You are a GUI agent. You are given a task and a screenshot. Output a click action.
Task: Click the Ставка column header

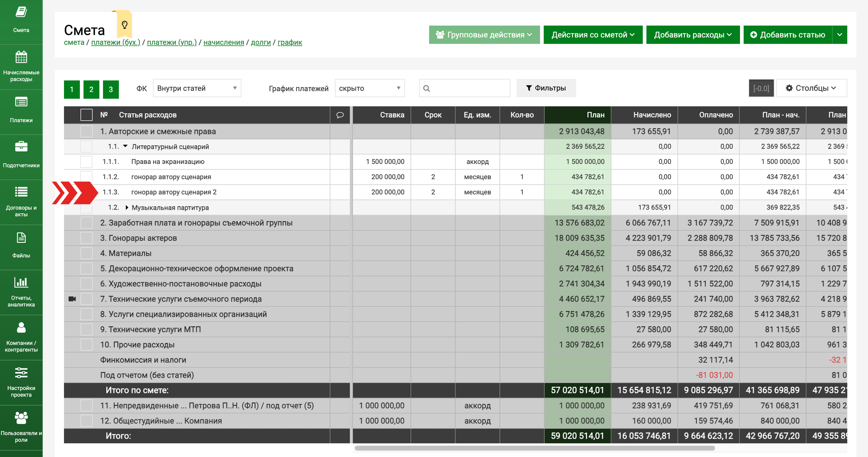tap(382, 115)
